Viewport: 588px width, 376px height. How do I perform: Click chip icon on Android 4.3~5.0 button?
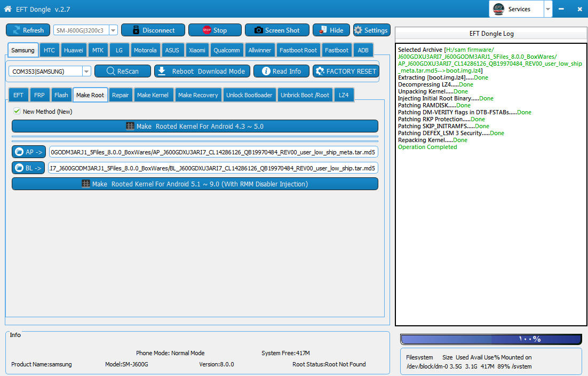(x=130, y=126)
